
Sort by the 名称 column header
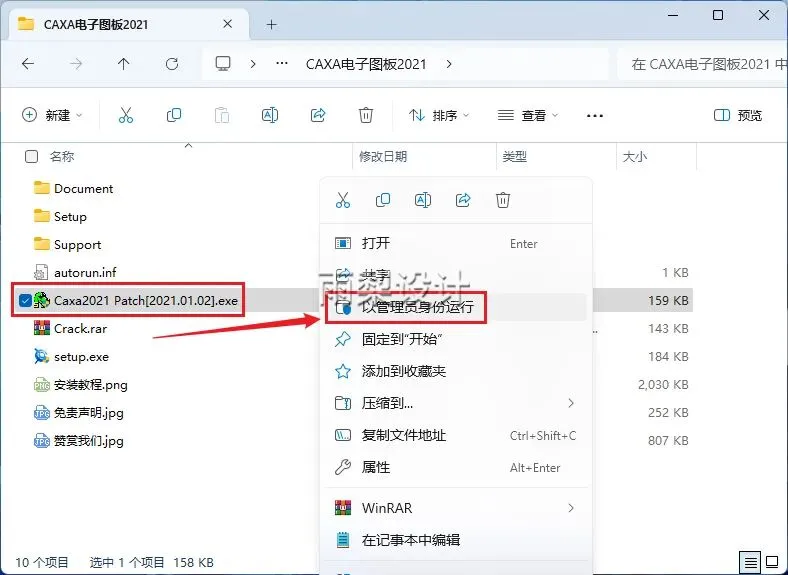(62, 156)
